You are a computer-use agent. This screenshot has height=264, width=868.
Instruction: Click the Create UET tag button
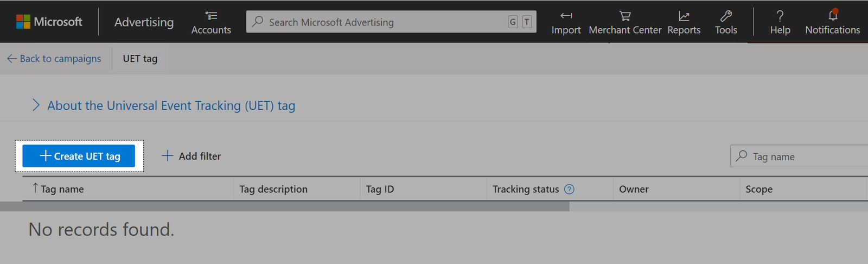point(79,156)
